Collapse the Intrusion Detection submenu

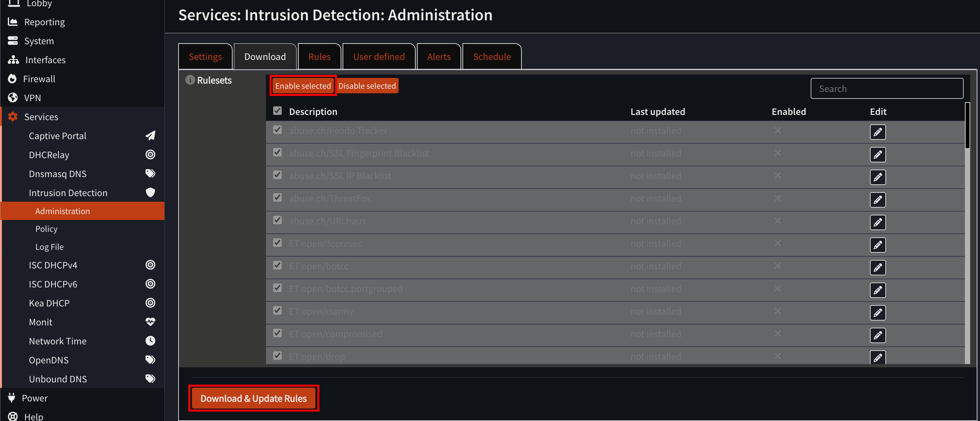(68, 192)
